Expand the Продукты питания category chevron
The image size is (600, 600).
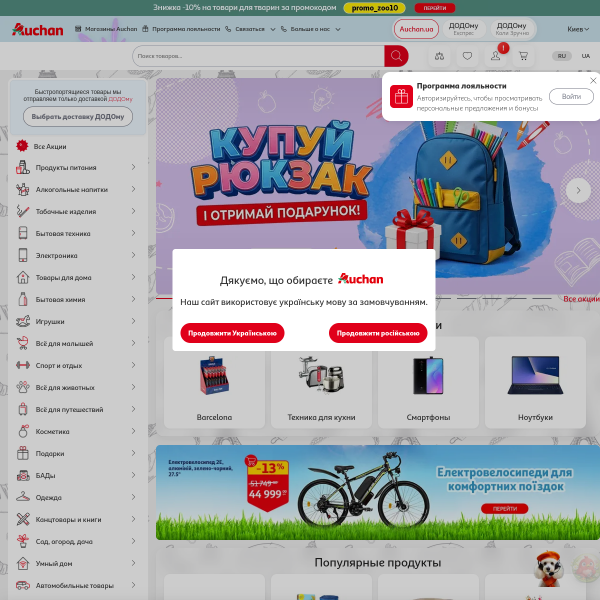(134, 167)
